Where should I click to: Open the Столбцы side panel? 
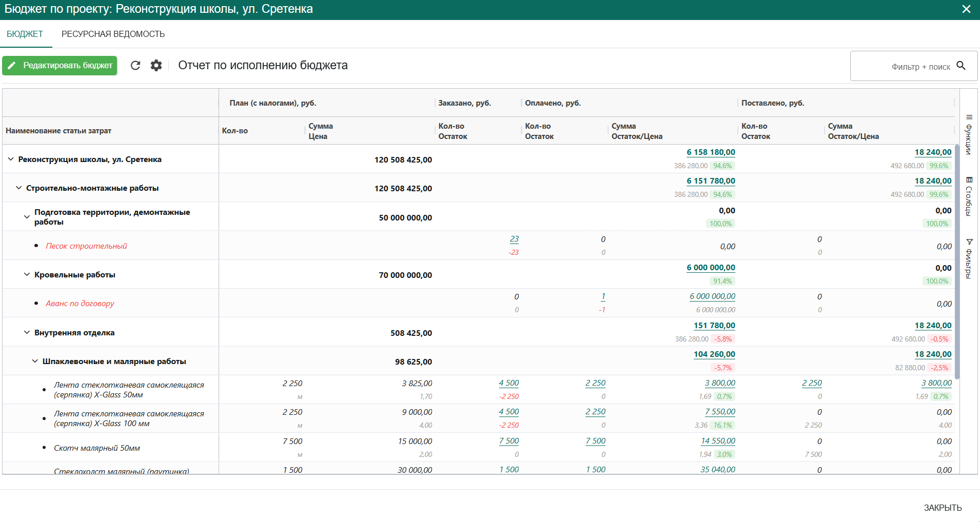(969, 196)
